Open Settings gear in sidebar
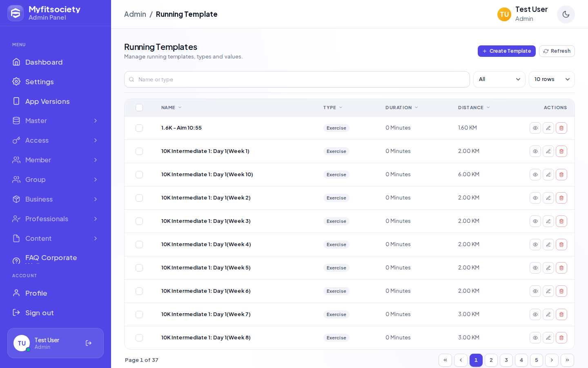Image resolution: width=588 pixels, height=368 pixels. [x=16, y=81]
